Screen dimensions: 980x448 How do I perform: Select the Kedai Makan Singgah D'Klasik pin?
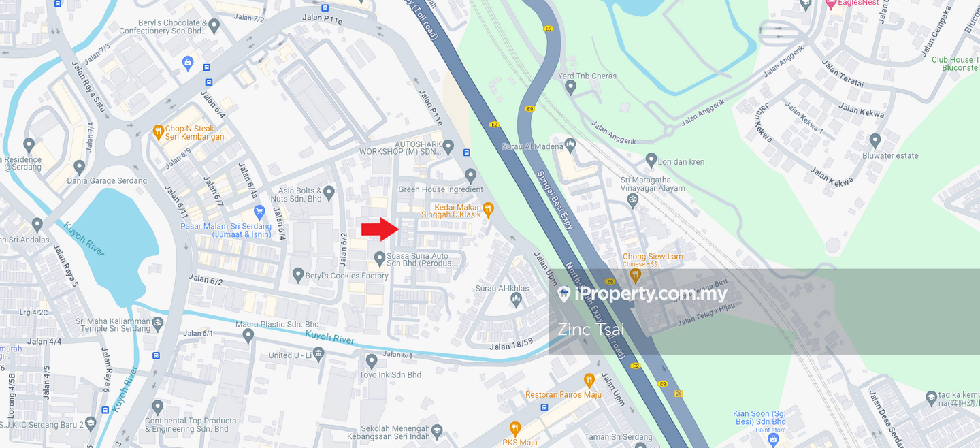488,209
